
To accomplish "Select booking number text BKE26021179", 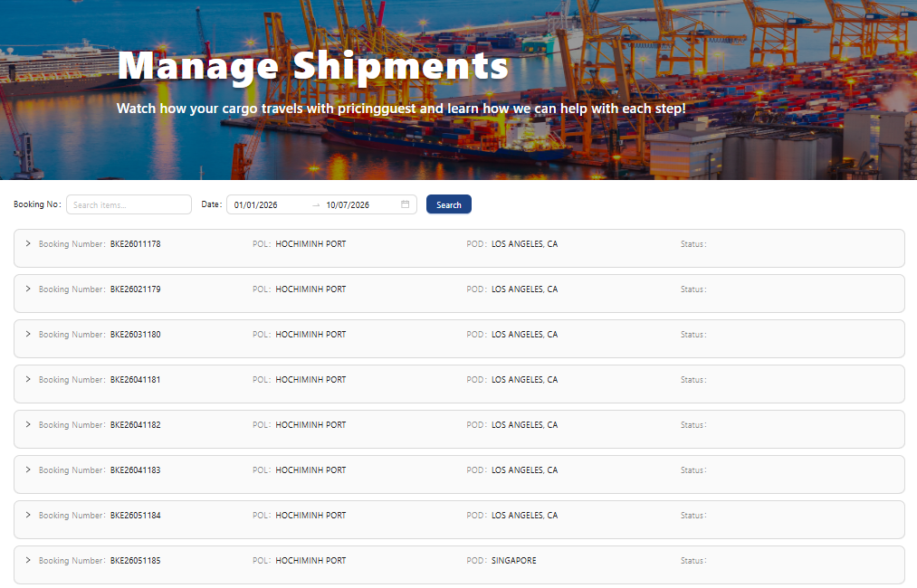I will (135, 289).
